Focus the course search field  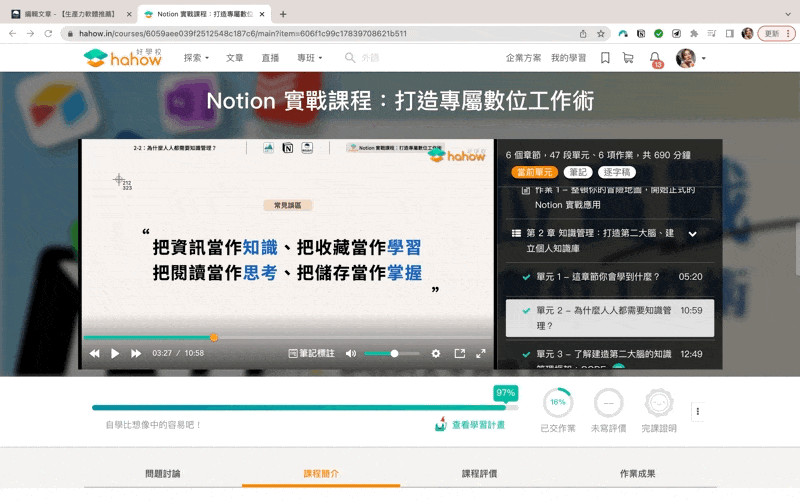(370, 58)
